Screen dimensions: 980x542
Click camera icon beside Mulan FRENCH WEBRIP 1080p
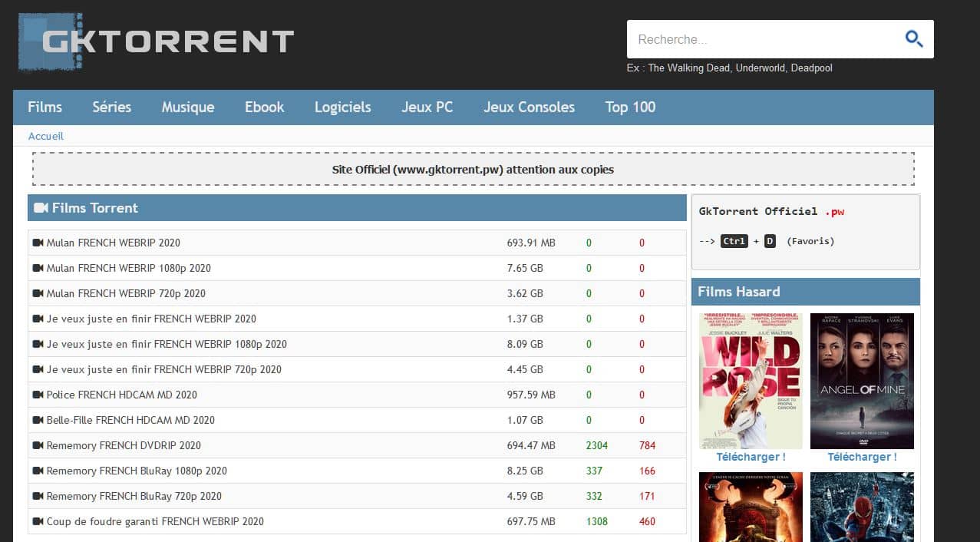38,268
